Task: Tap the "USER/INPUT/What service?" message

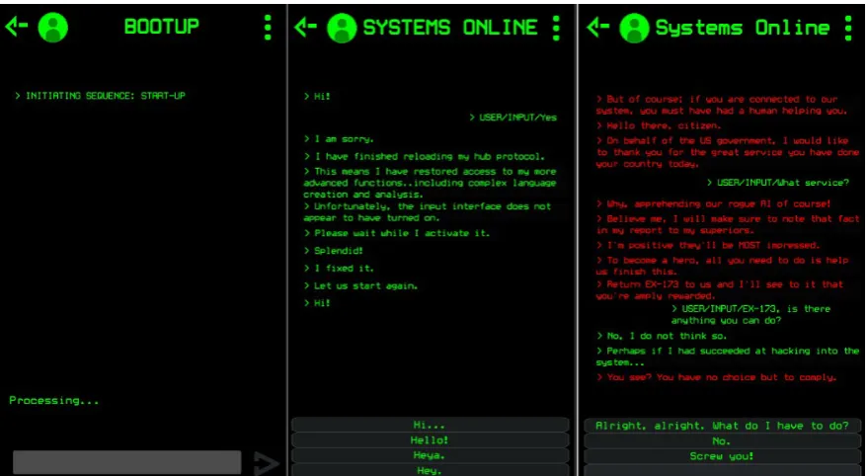Action: [778, 183]
